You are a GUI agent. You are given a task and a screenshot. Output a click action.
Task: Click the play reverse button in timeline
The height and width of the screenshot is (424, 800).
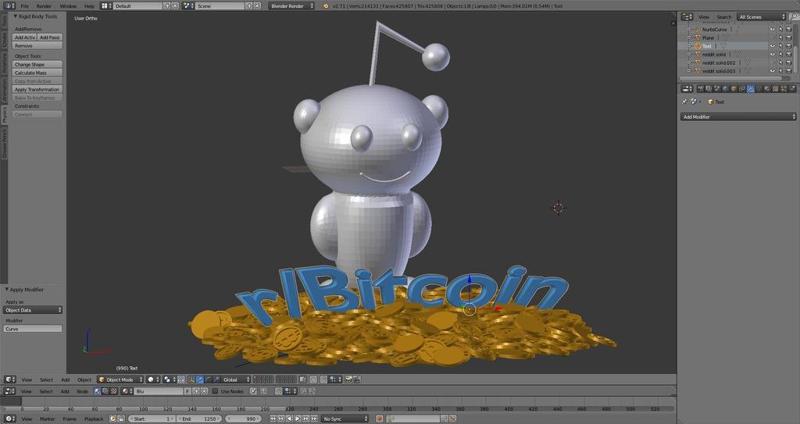(289, 418)
